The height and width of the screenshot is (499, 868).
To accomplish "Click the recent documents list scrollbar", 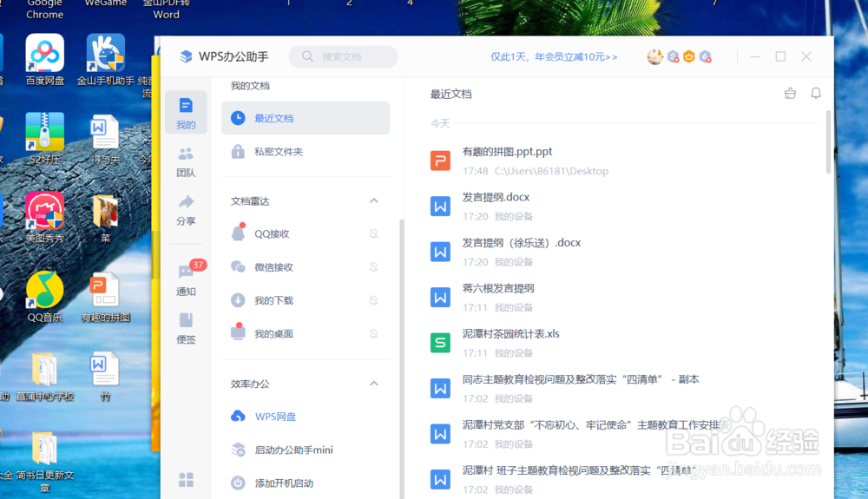I will (828, 142).
